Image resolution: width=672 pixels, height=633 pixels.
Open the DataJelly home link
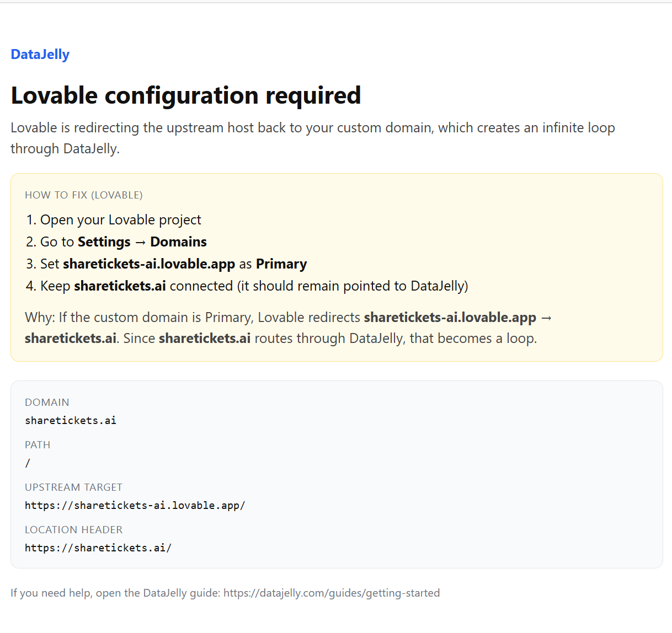pos(40,54)
